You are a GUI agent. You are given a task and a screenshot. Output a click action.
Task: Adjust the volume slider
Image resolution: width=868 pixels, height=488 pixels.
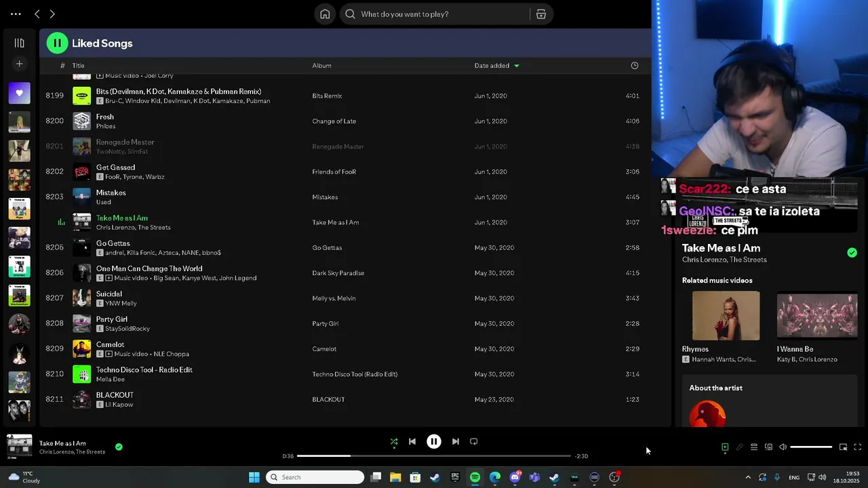click(811, 447)
